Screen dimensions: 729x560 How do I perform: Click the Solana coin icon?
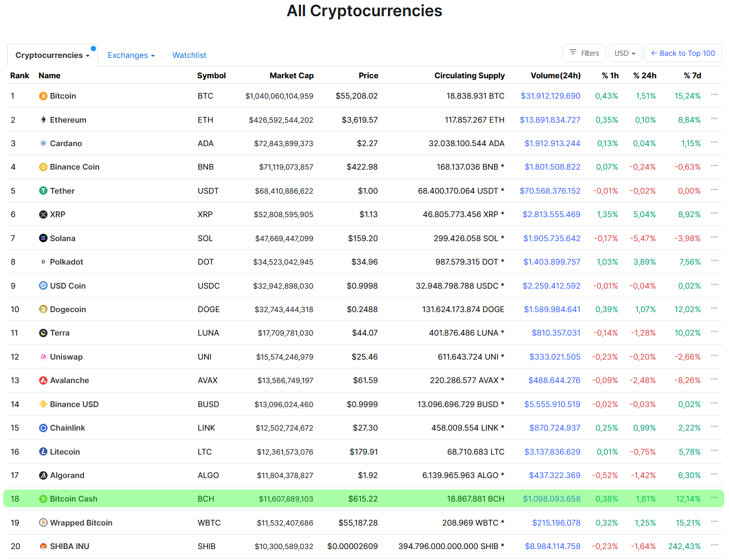pyautogui.click(x=43, y=239)
